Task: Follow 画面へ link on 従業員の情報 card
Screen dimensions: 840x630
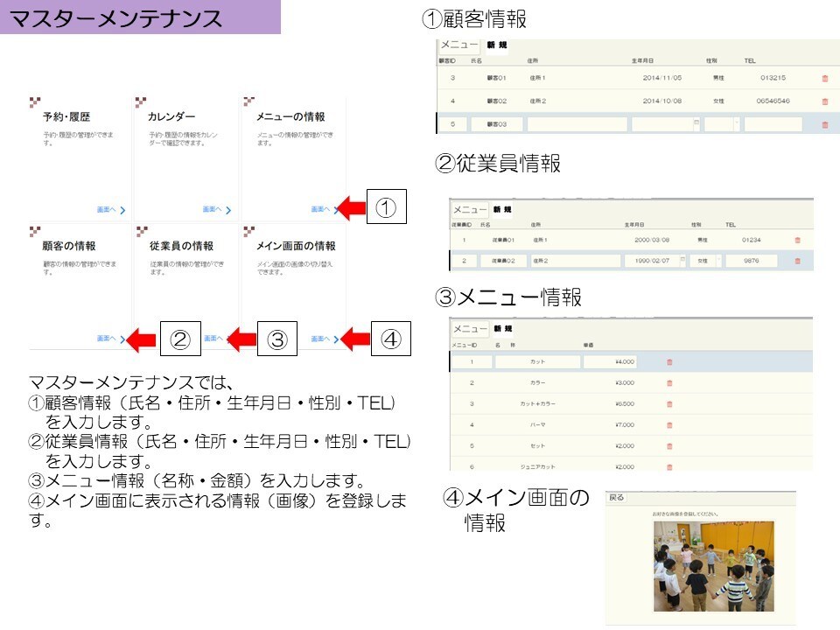Action: coord(217,339)
